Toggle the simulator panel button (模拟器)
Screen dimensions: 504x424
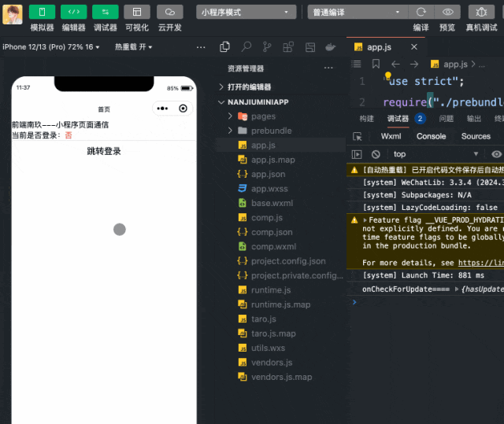pyautogui.click(x=42, y=12)
